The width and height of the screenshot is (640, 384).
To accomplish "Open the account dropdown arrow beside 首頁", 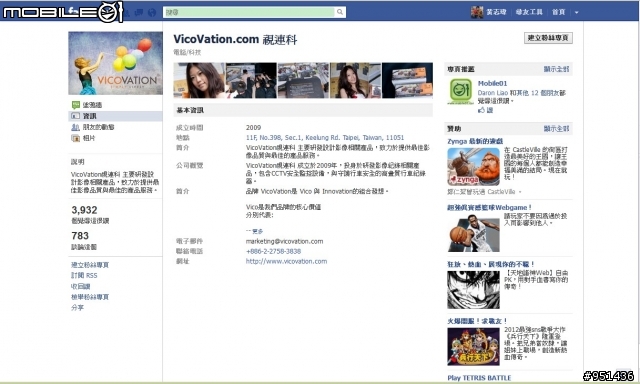I will click(576, 13).
